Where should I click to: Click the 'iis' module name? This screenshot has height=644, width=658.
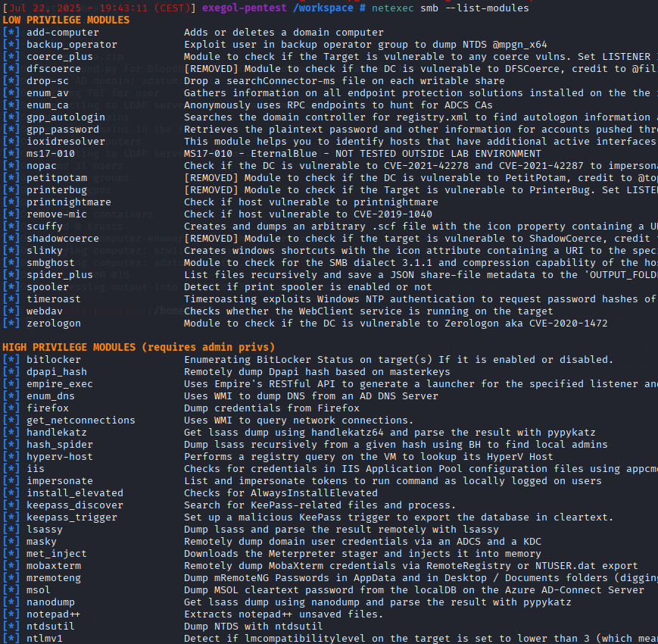[x=36, y=469]
